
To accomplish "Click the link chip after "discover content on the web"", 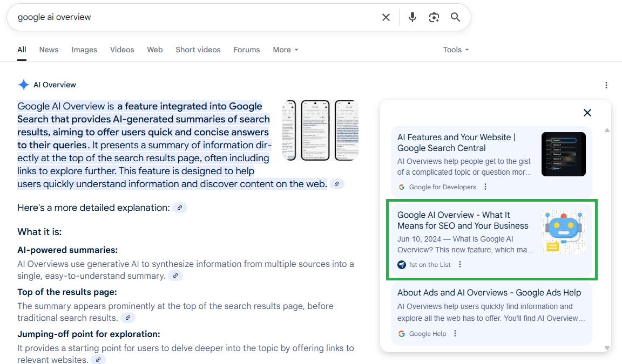I will pyautogui.click(x=337, y=183).
